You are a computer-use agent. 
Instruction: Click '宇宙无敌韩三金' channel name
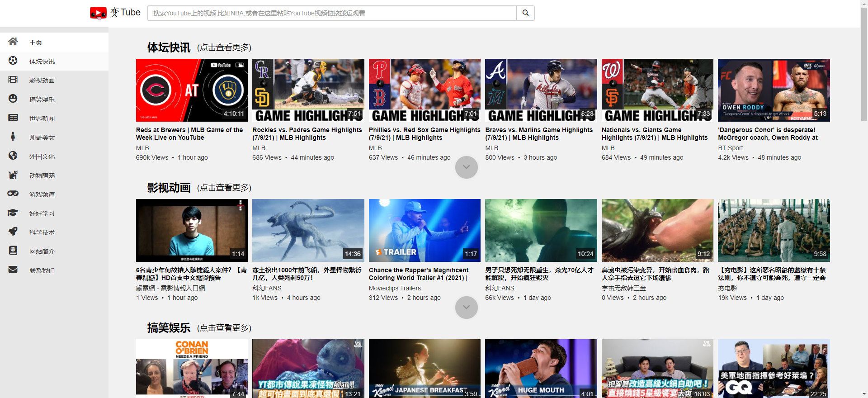point(624,288)
